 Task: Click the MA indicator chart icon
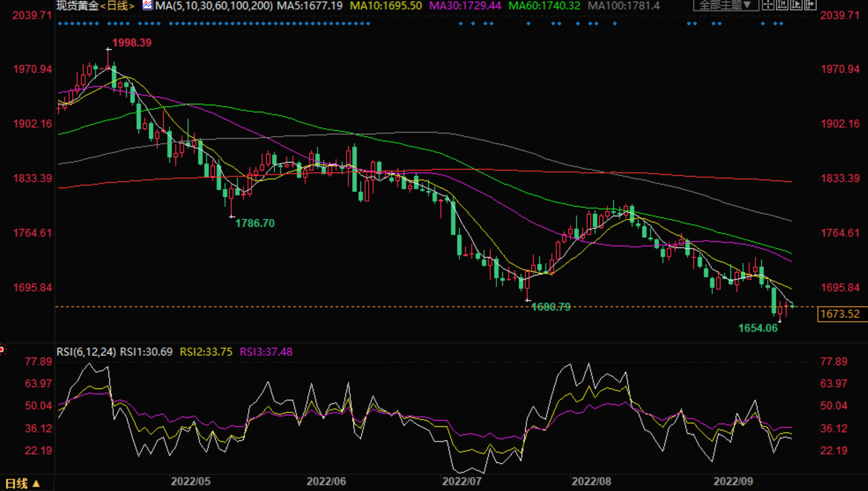[x=147, y=5]
